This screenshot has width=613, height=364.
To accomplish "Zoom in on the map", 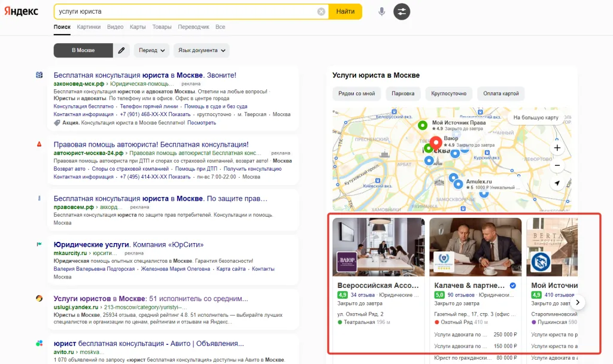I will (557, 148).
